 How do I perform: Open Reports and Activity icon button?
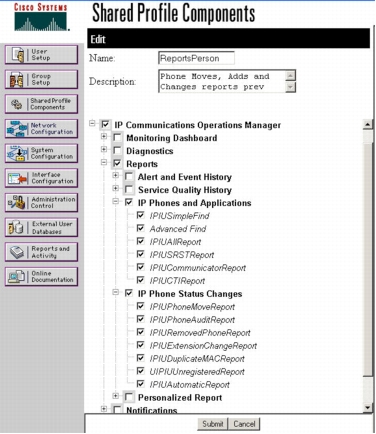click(x=41, y=252)
